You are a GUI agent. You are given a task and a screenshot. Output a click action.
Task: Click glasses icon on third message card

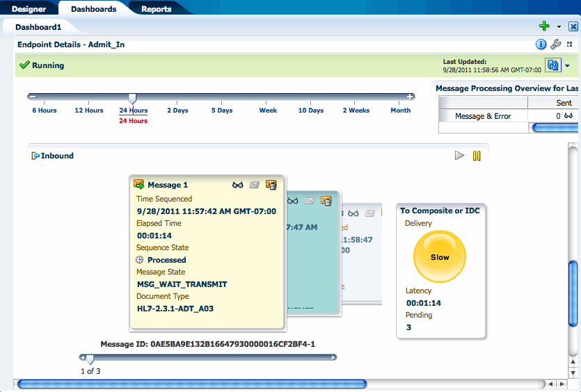tap(353, 213)
